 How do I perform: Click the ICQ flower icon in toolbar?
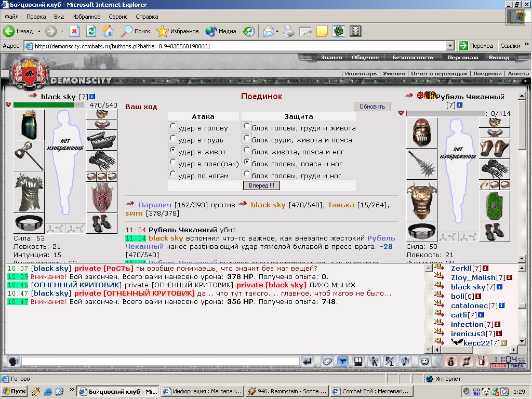(x=339, y=31)
